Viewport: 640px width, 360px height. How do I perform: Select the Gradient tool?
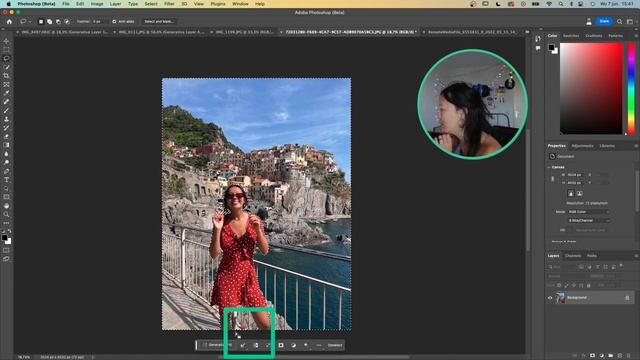pyautogui.click(x=6, y=145)
